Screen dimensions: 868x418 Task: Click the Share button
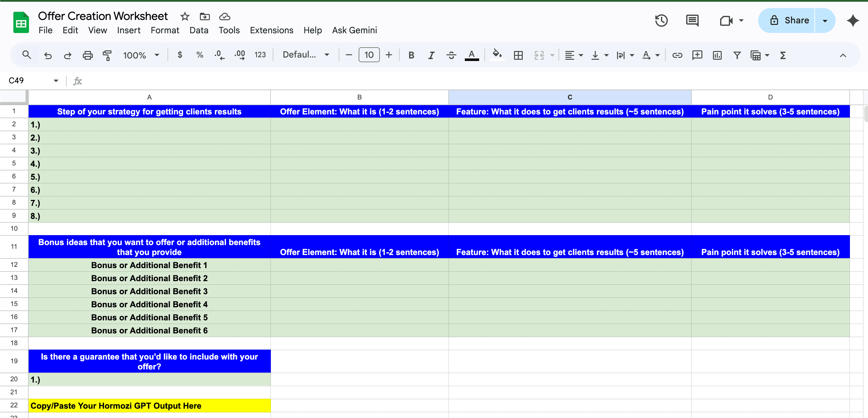(x=789, y=21)
